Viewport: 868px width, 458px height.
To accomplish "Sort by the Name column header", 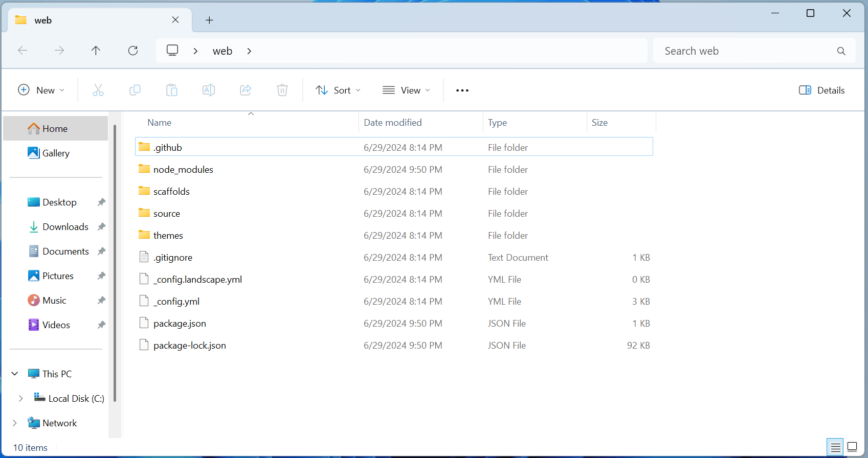I will click(x=247, y=123).
